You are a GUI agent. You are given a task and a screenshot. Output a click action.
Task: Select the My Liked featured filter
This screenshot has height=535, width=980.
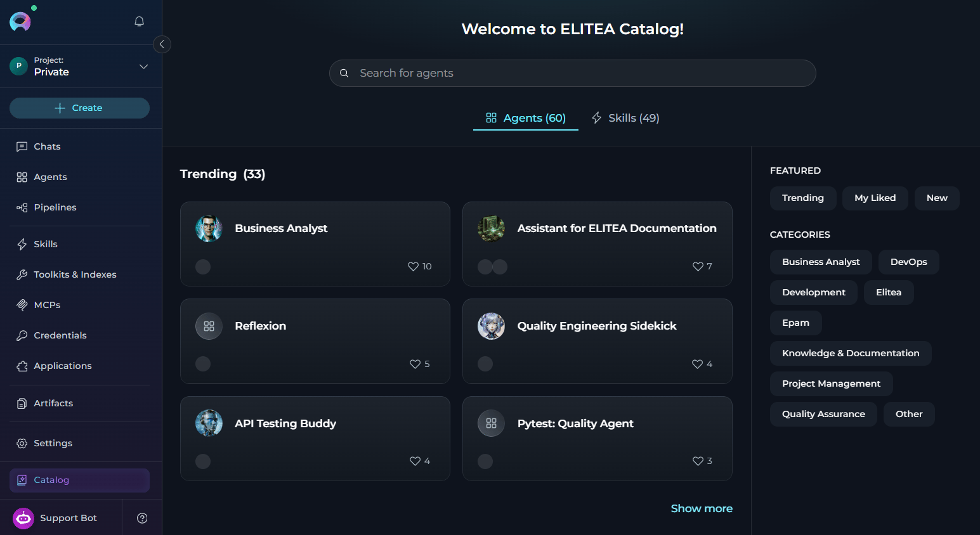pos(875,198)
